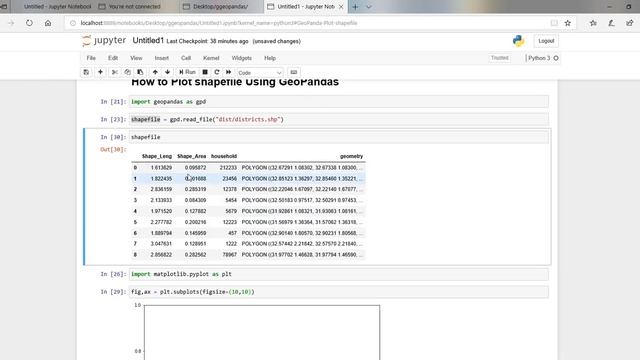Click household value 12378 in row 2
This screenshot has width=640, height=360.
point(230,189)
